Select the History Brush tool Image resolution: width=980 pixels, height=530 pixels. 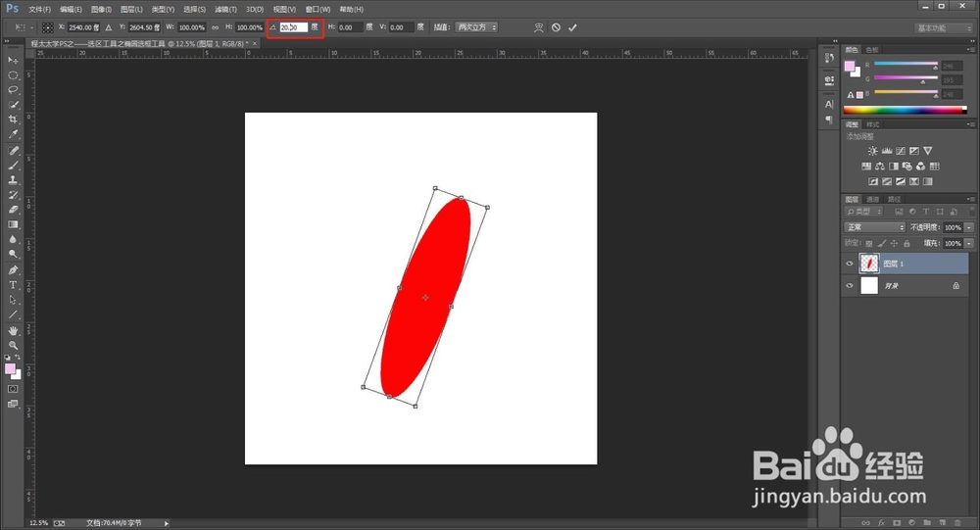[13, 195]
